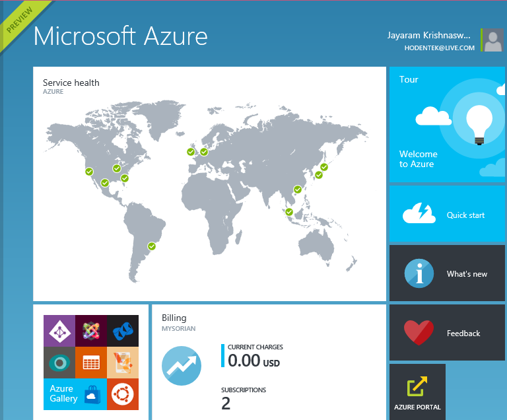
Task: Select the Japan East health checkmark
Action: (324, 167)
